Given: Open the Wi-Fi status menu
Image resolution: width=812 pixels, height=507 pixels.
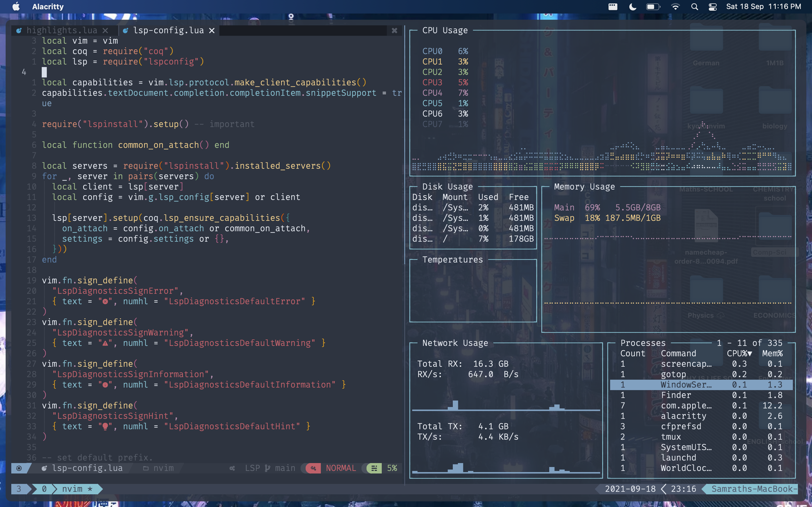Looking at the screenshot, I should (x=675, y=7).
